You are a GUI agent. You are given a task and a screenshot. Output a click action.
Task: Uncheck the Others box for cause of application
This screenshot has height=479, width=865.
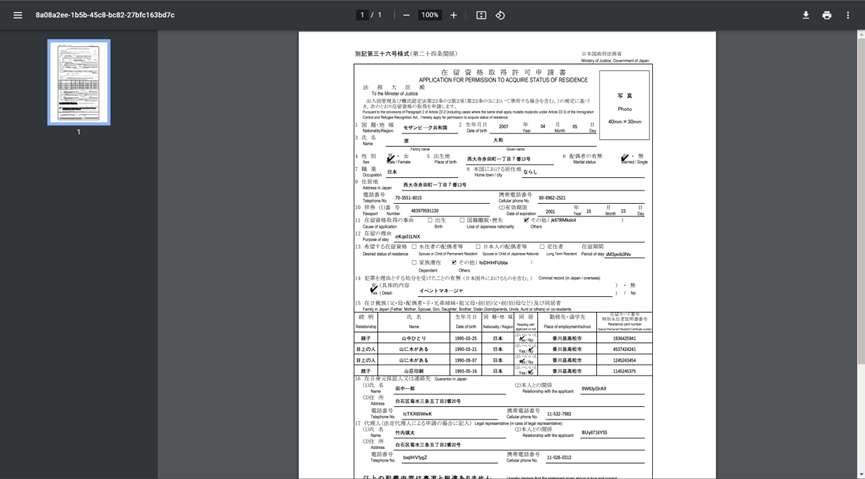[526, 220]
